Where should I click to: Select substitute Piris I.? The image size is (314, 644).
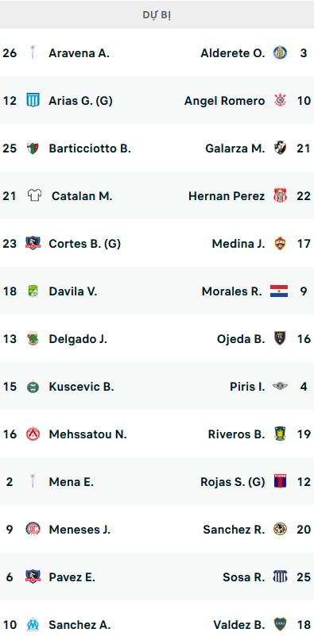(247, 387)
